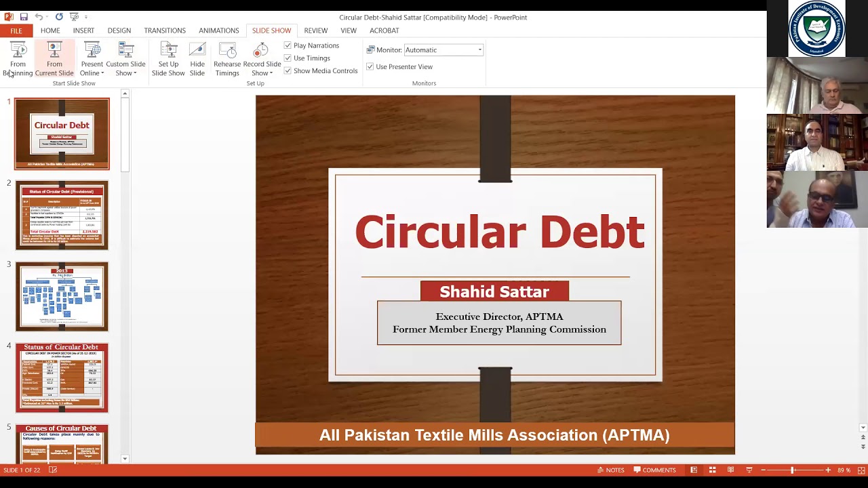Image resolution: width=868 pixels, height=488 pixels.
Task: Fit slide to current window
Action: [862, 470]
